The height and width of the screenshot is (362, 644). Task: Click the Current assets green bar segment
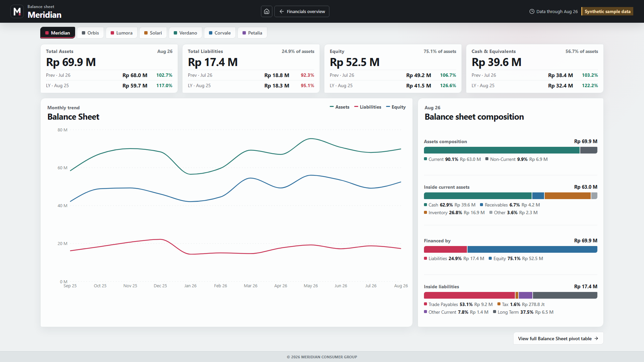502,150
